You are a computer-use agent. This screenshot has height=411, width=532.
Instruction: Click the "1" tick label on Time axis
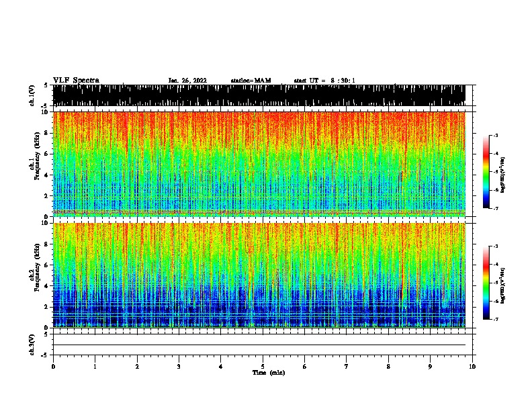(x=95, y=367)
